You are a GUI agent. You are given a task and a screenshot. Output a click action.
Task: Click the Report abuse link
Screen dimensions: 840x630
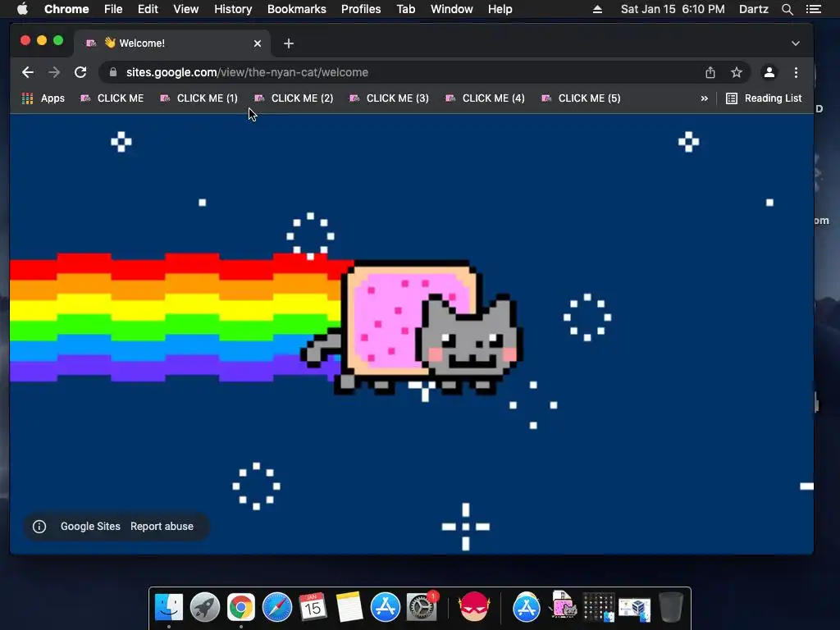coord(162,527)
